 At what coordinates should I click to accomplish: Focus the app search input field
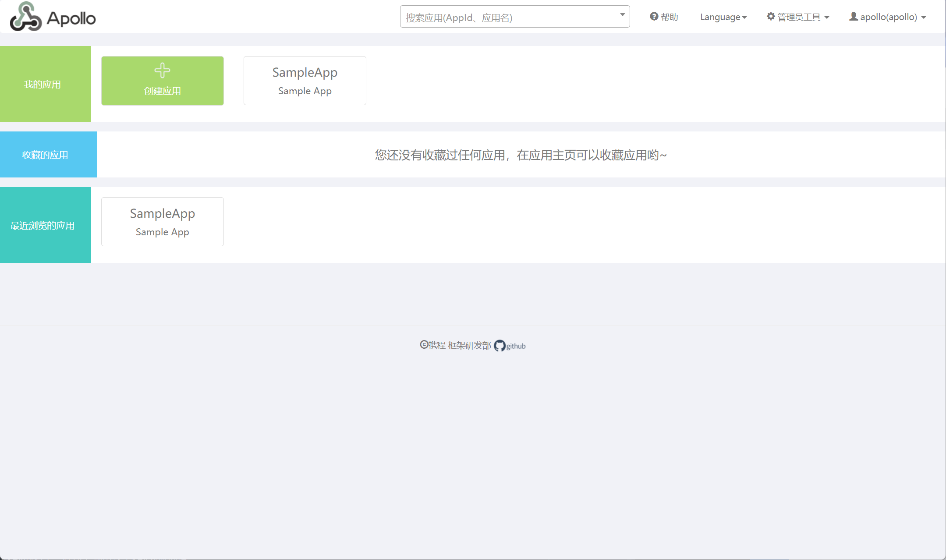tap(515, 17)
